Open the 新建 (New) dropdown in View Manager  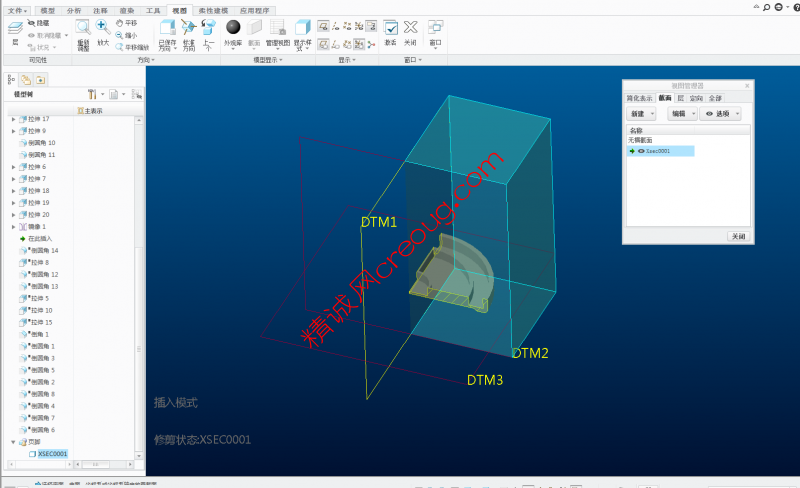point(641,114)
